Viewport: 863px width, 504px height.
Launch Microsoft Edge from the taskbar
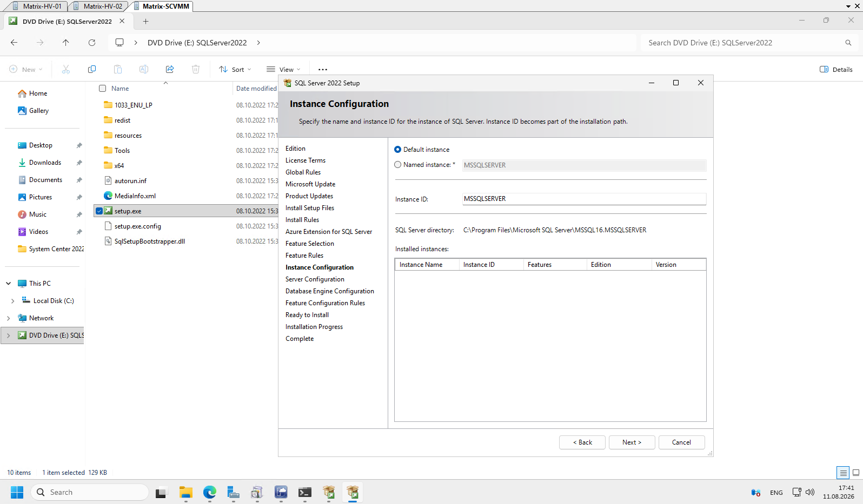210,493
